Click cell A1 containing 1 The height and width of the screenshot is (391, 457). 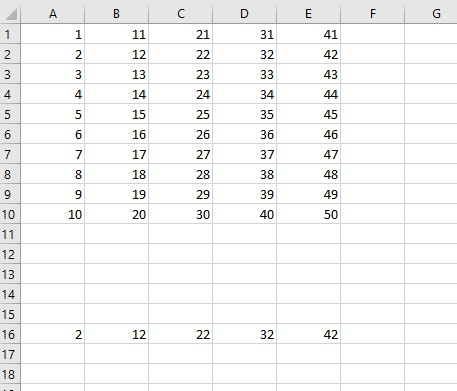[53, 34]
